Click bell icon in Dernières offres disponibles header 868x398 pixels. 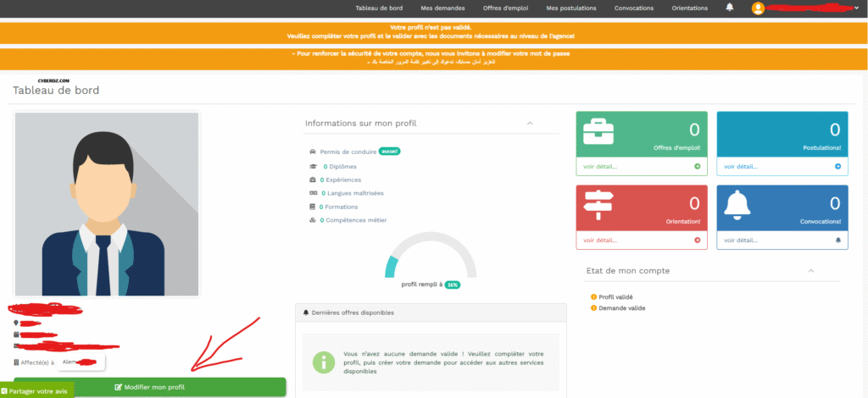(306, 312)
